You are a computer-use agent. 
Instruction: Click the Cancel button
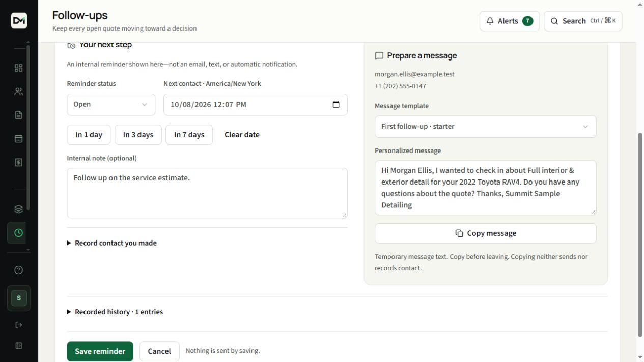click(x=159, y=351)
